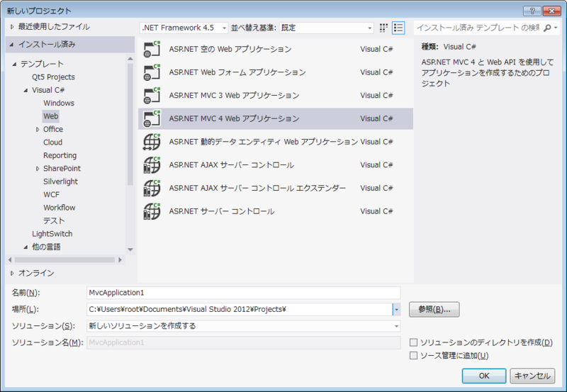Open the 並べ替え基準 既定 dropdown
The width and height of the screenshot is (567, 392).
(326, 28)
